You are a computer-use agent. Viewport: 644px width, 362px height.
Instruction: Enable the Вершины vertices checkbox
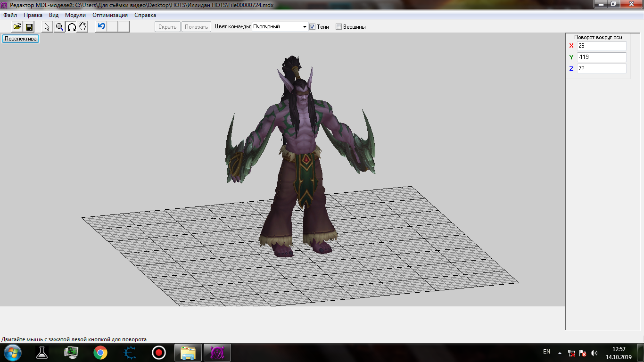339,27
